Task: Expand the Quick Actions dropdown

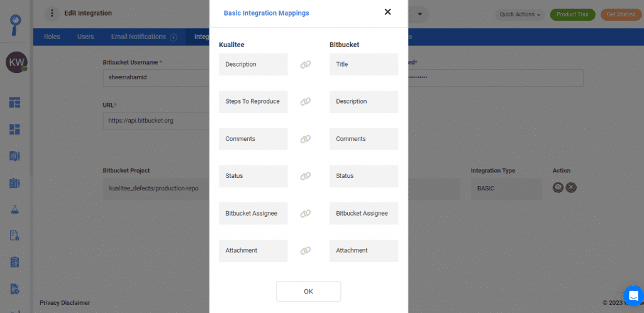Action: (x=519, y=14)
